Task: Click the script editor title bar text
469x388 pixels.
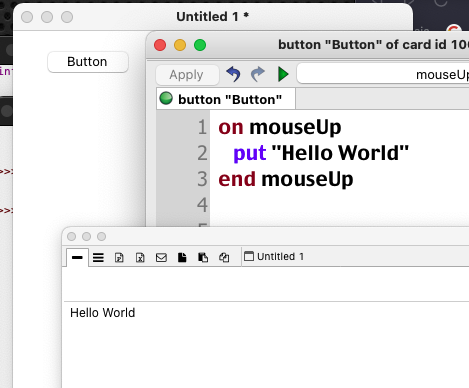Action: [x=373, y=45]
